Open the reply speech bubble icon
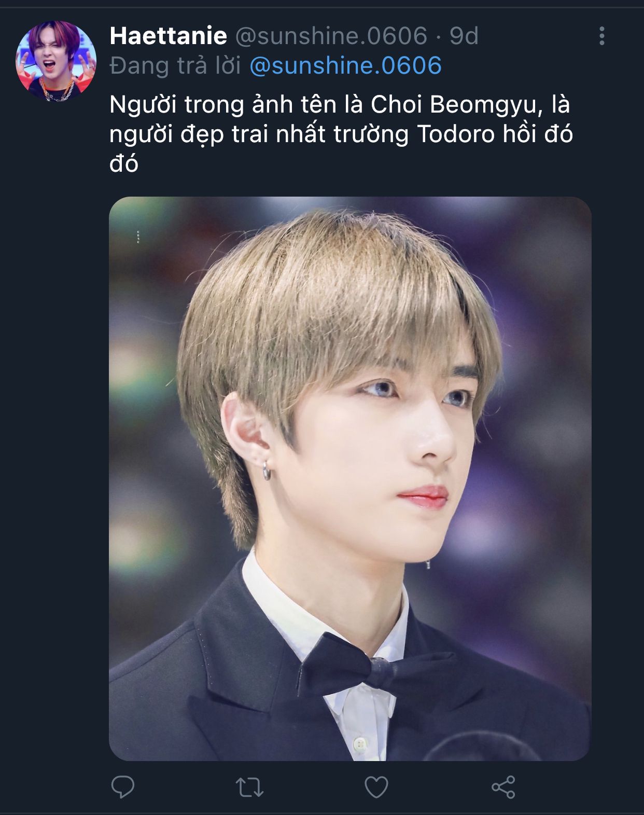Viewport: 644px width, 815px height. coord(123,787)
